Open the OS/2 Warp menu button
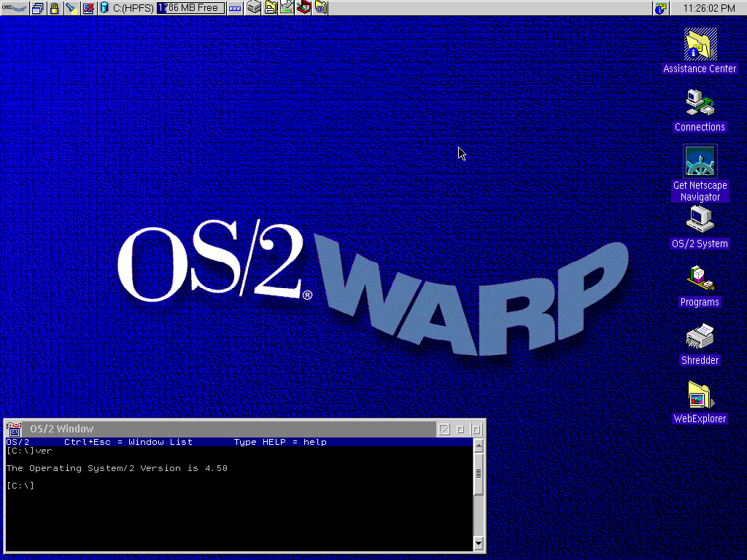The image size is (747, 560). (14, 8)
